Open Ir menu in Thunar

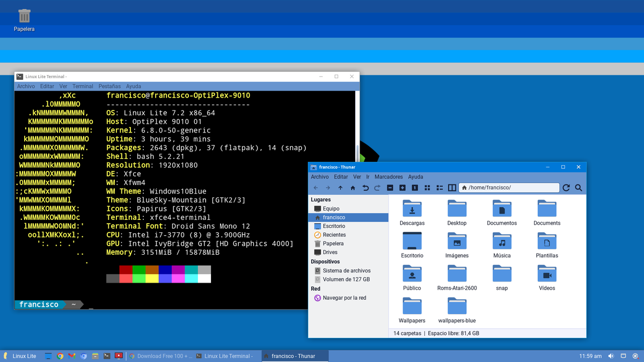pyautogui.click(x=368, y=176)
